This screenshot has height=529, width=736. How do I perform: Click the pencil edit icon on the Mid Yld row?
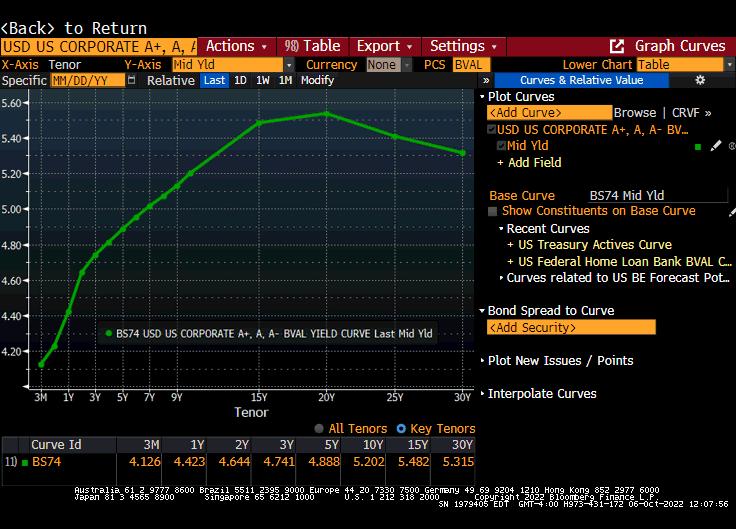[x=715, y=146]
